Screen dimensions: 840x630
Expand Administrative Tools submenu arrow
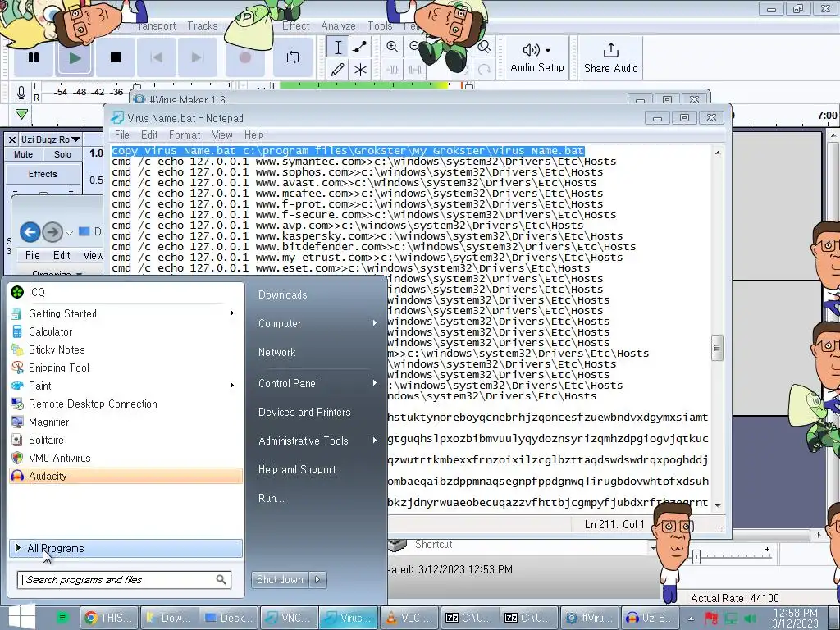click(x=375, y=441)
